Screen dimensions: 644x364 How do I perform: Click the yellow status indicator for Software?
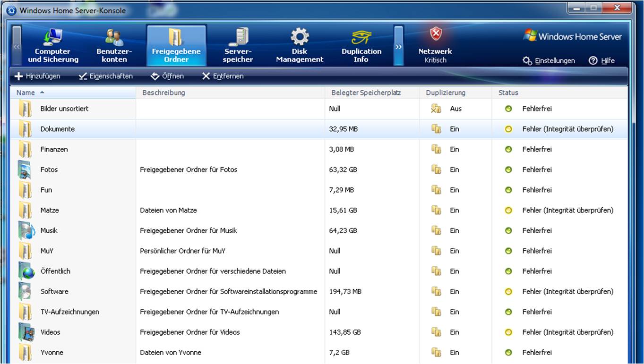508,291
